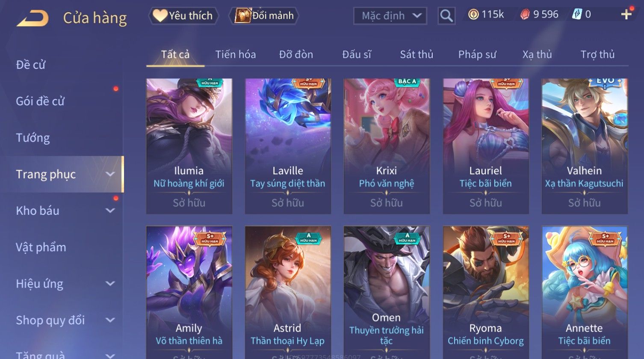Select Valhein Xạ thần Kagutsuchi skin card
The image size is (644, 359).
click(x=585, y=146)
